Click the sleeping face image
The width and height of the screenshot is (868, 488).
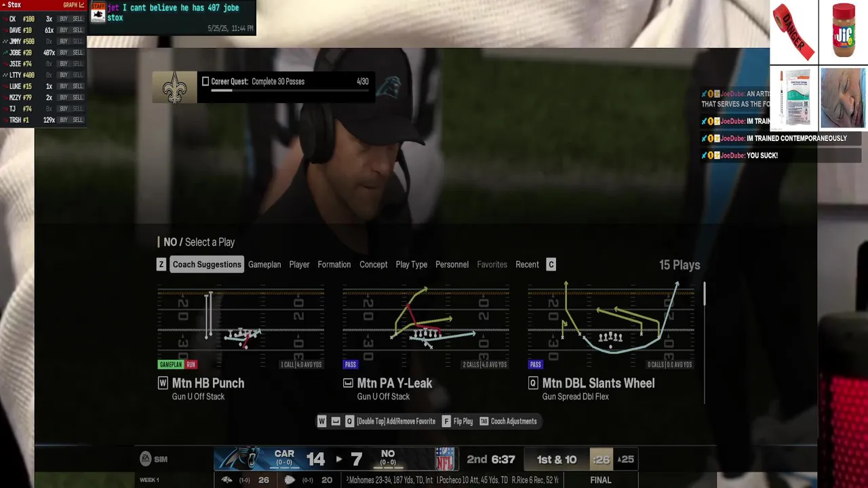click(x=843, y=98)
